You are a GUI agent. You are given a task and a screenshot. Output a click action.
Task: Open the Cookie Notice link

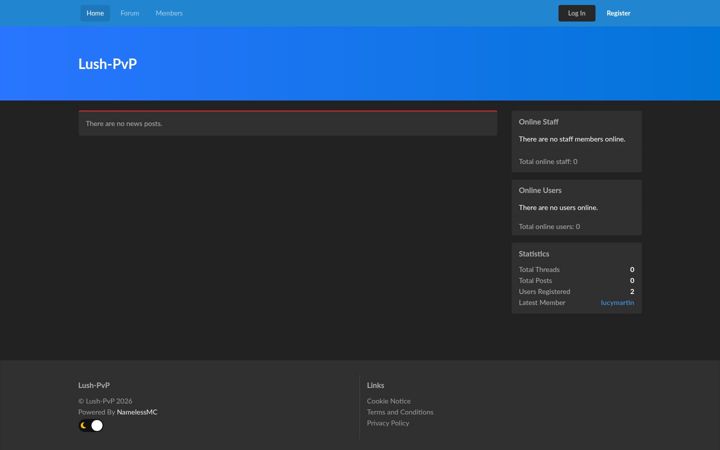pos(388,401)
